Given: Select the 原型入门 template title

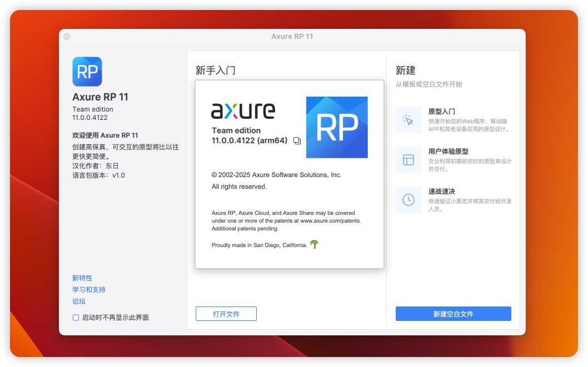Looking at the screenshot, I should tap(442, 112).
